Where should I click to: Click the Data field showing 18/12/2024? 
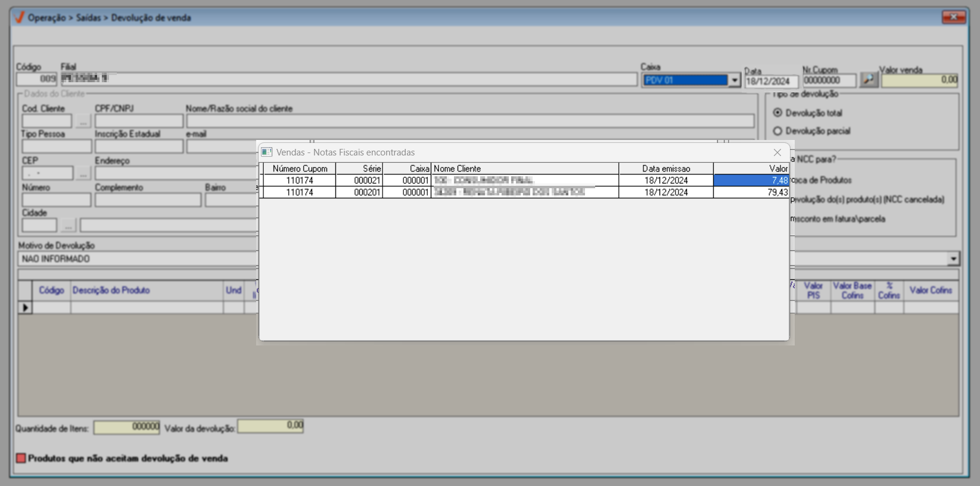click(771, 82)
